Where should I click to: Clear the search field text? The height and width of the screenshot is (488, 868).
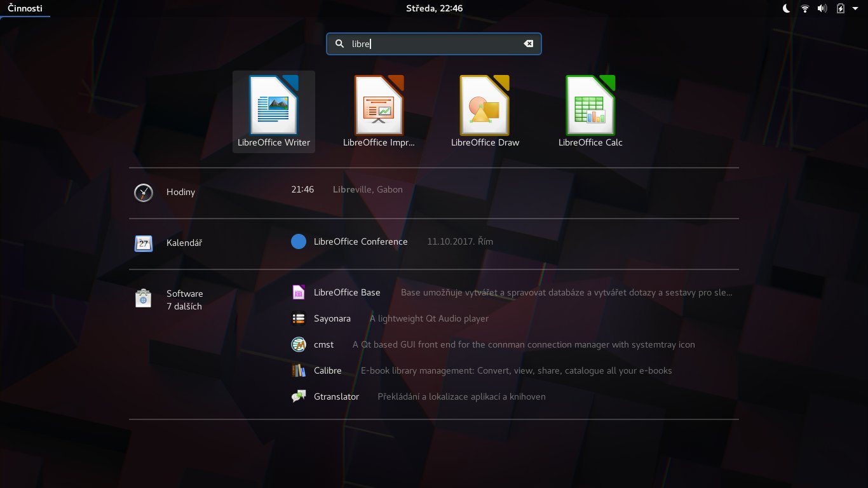coord(528,44)
